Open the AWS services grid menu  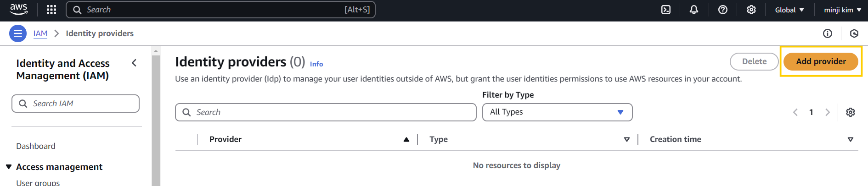51,10
